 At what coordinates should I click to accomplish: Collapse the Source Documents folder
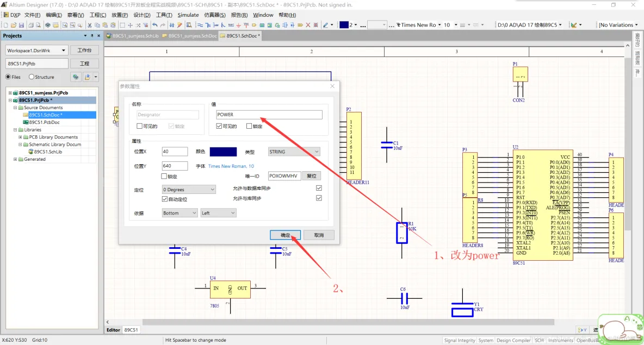tap(15, 108)
